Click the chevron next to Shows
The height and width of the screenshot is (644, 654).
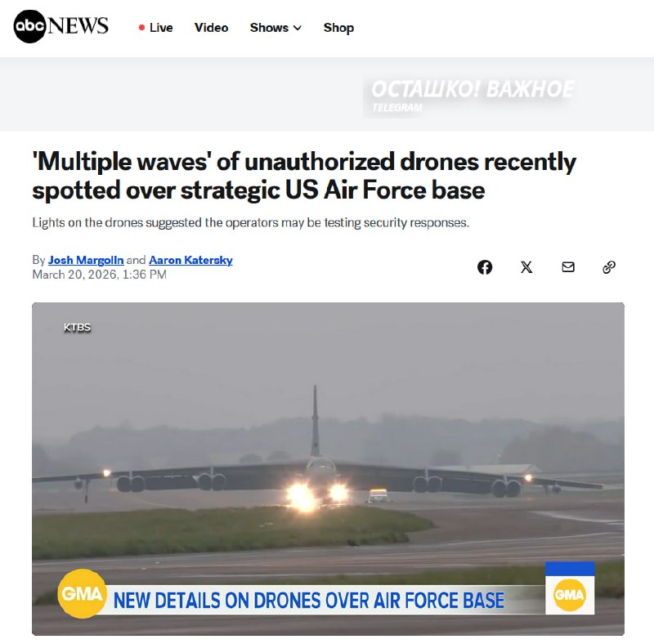point(298,28)
